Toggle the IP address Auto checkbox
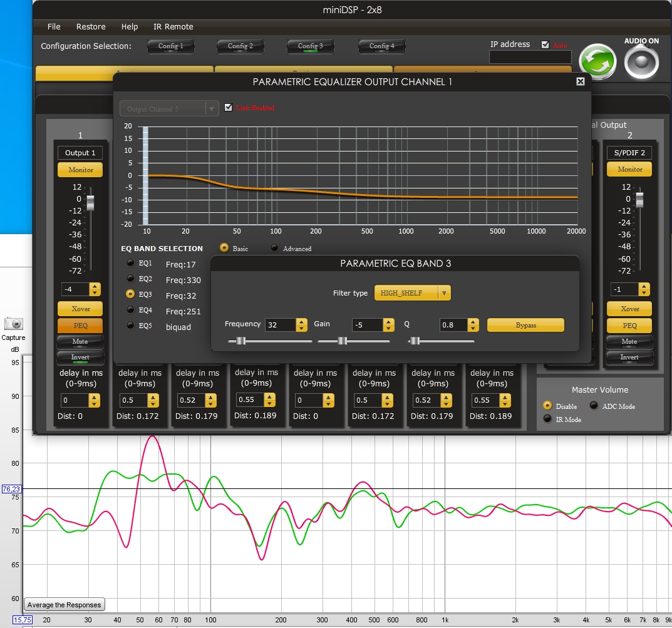 tap(545, 44)
